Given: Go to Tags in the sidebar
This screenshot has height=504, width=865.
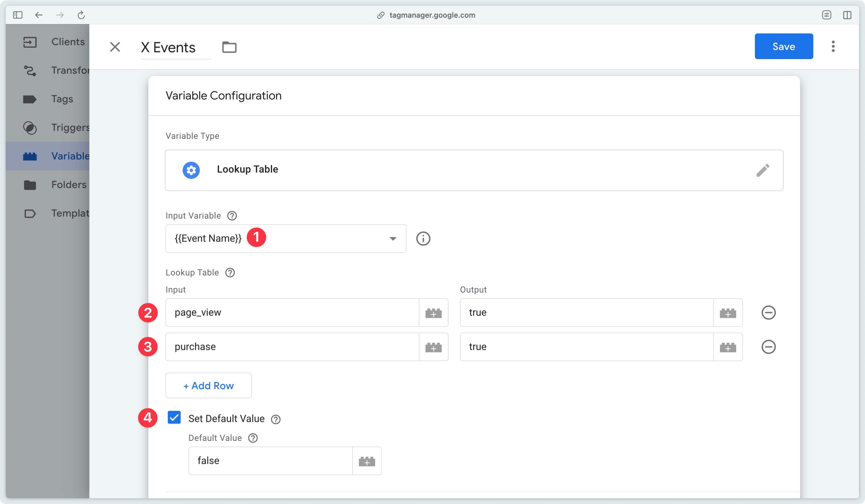Looking at the screenshot, I should pyautogui.click(x=48, y=99).
